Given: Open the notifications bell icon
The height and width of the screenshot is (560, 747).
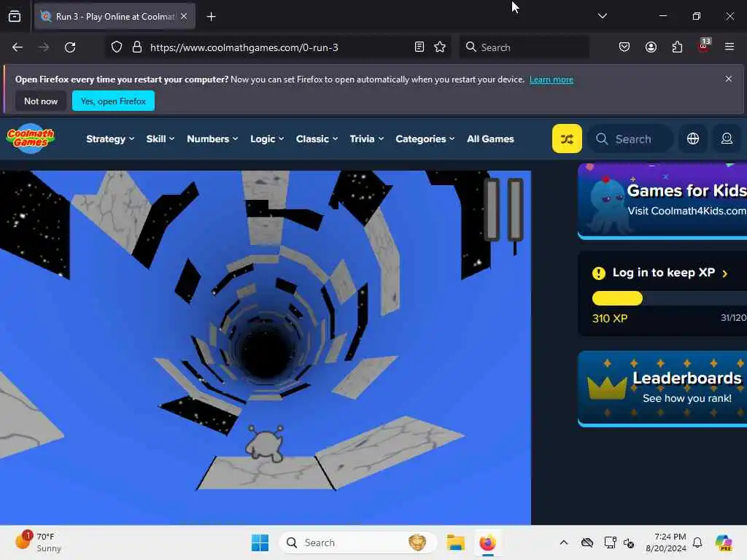Looking at the screenshot, I should (x=697, y=542).
